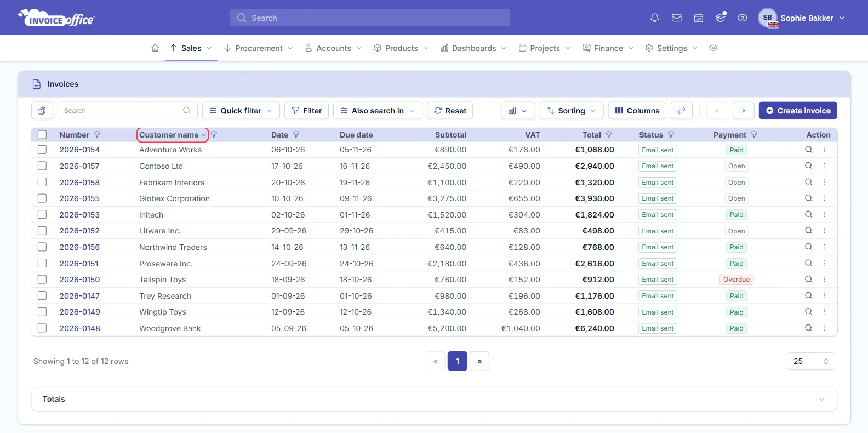
Task: Check the box for invoice 2026-0154
Action: point(42,150)
